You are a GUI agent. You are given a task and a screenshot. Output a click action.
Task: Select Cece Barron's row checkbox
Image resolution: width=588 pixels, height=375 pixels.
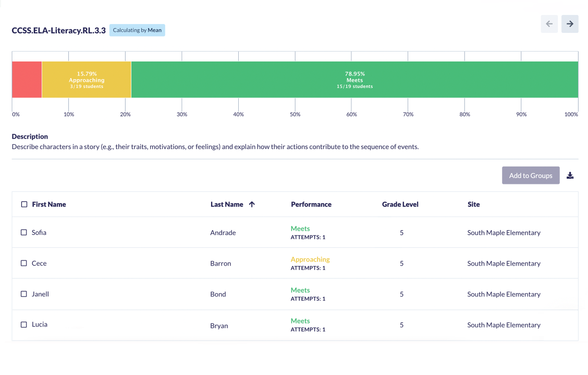point(24,263)
